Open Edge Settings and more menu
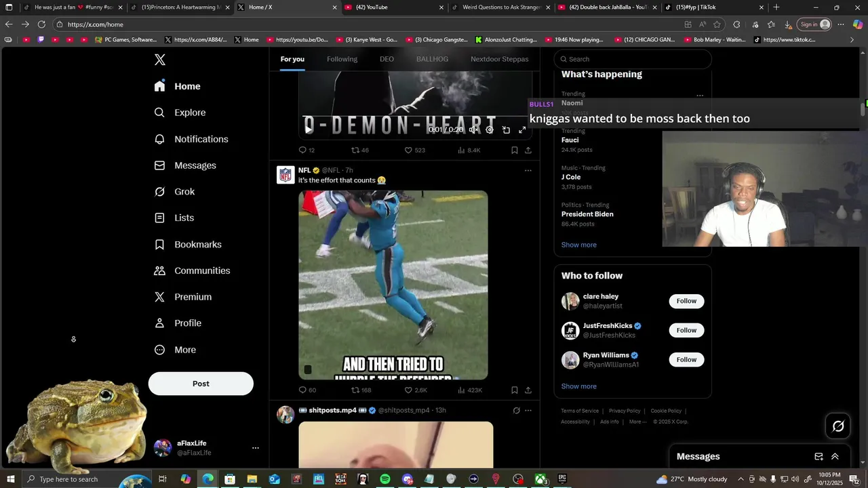This screenshot has width=868, height=488. coord(841,24)
